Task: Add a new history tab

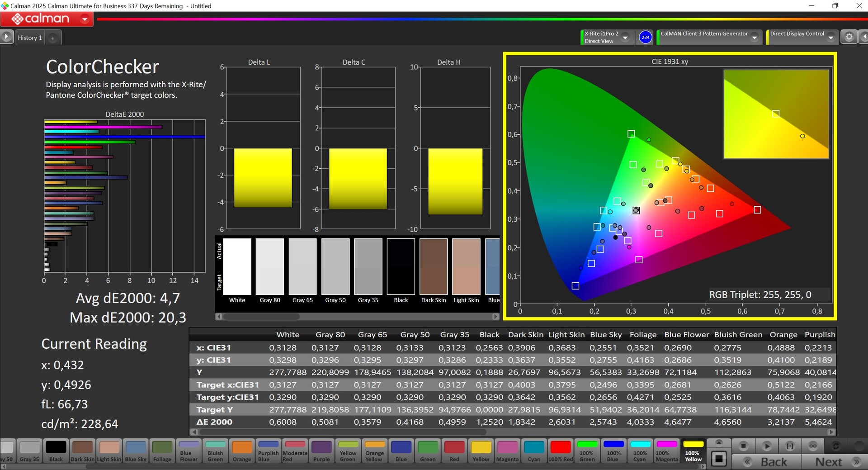Action: point(53,38)
